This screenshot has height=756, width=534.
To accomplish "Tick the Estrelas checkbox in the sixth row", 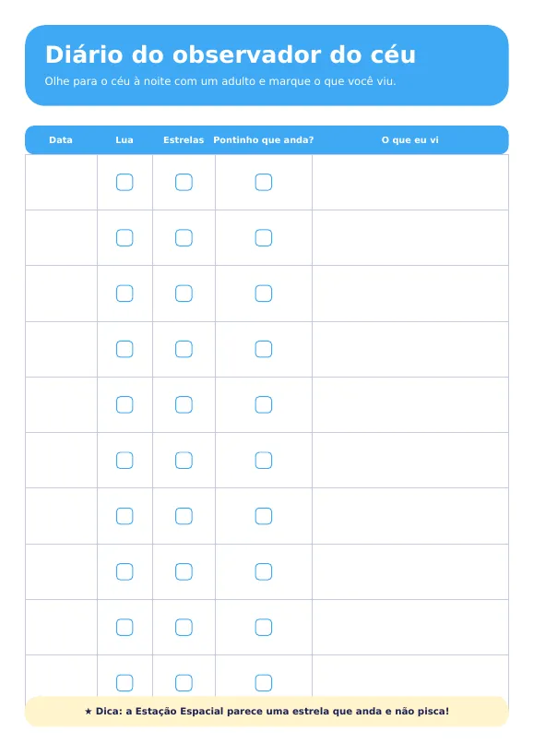I will [184, 461].
